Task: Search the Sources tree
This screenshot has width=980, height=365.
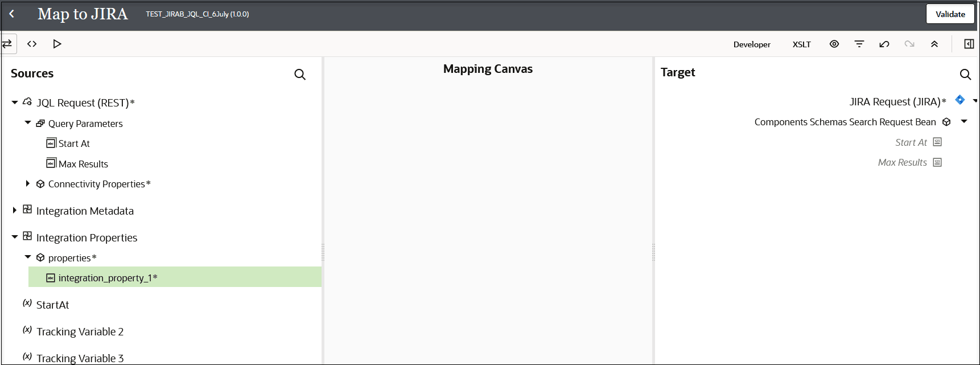Action: pos(300,75)
